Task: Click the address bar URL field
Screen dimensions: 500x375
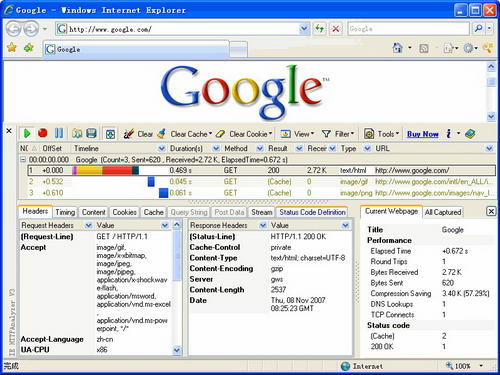Action: [183, 29]
